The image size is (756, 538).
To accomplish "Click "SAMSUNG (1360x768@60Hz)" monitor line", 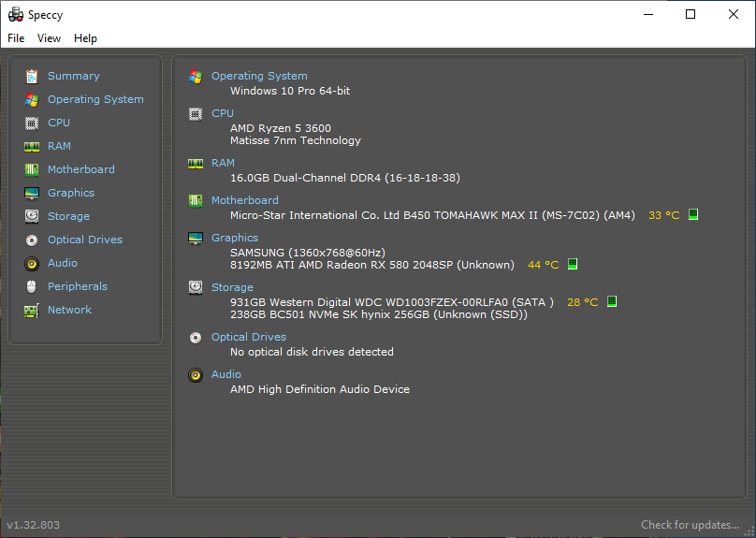I will coord(308,253).
